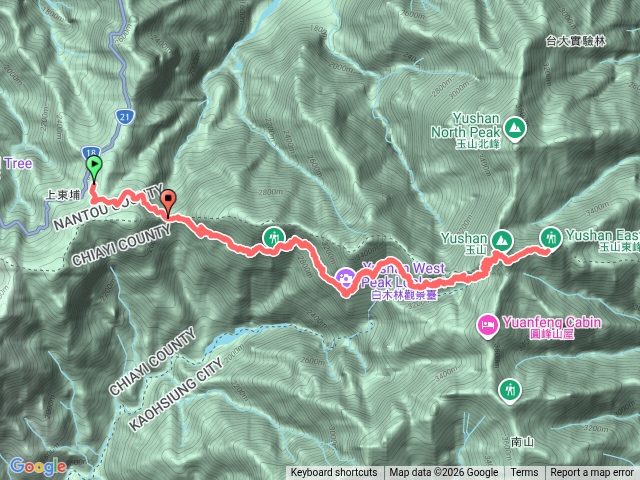This screenshot has width=640, height=480.
Task: Click the Yushan East Peak hiking icon
Action: (551, 238)
